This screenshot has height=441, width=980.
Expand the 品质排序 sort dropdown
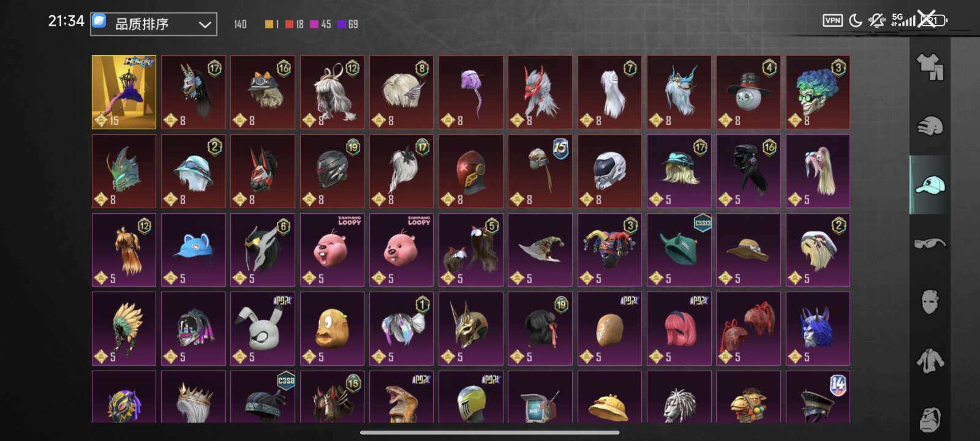[154, 24]
